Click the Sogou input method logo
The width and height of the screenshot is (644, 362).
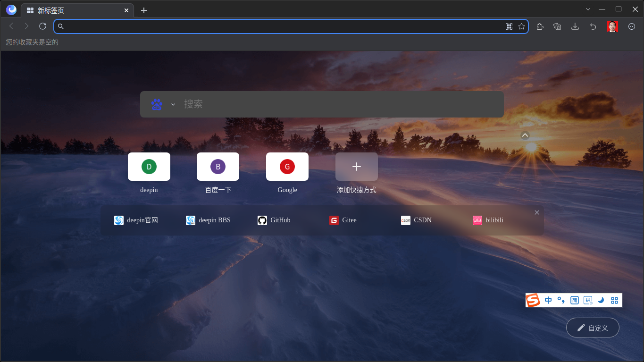point(533,300)
